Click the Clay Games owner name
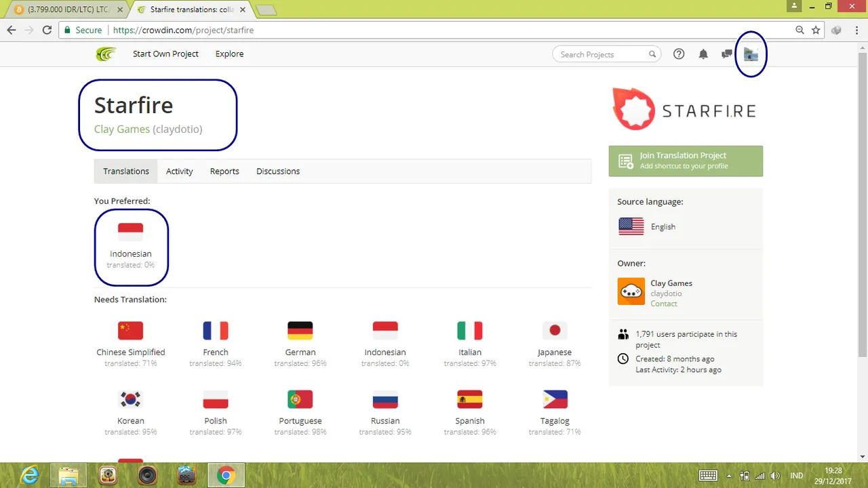The width and height of the screenshot is (868, 488). coord(671,283)
